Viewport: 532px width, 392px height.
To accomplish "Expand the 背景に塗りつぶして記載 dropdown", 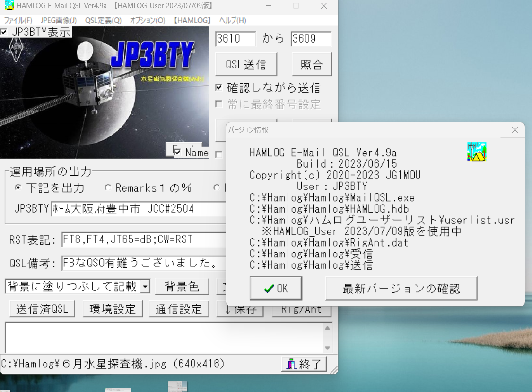I will pos(145,286).
